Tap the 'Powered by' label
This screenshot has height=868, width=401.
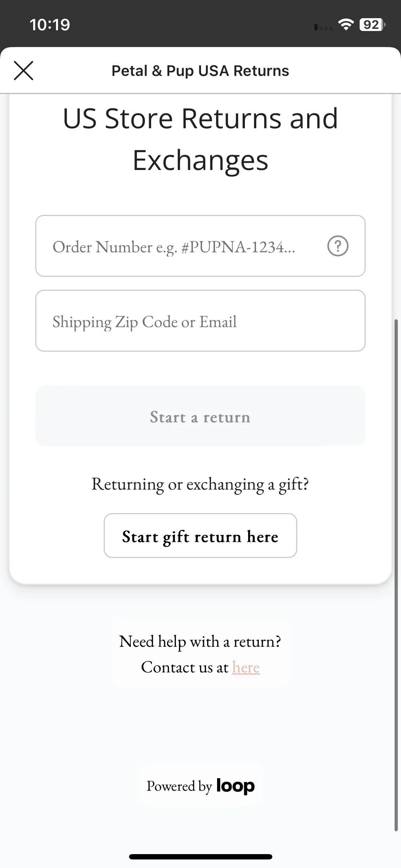click(x=179, y=786)
